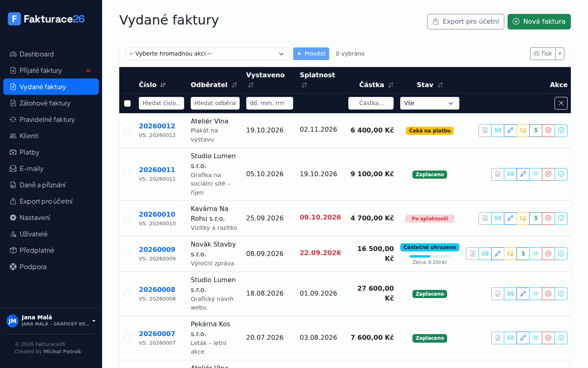588x368 pixels.
Task: Record payment for invoice 20260010
Action: coord(536,218)
